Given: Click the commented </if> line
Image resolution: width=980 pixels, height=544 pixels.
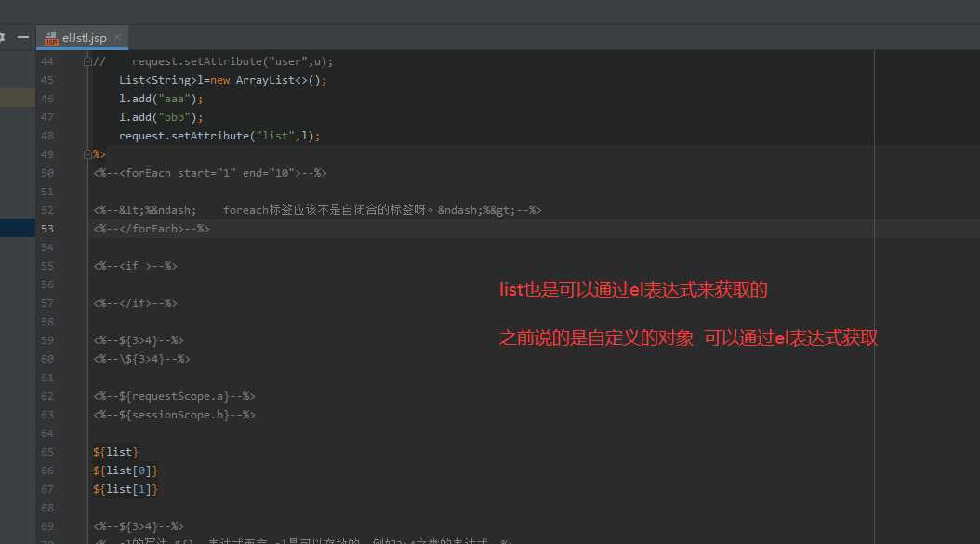Looking at the screenshot, I should 135,303.
